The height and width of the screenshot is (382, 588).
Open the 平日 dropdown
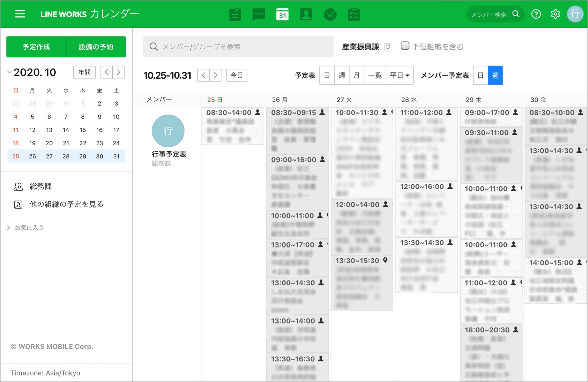(x=399, y=75)
